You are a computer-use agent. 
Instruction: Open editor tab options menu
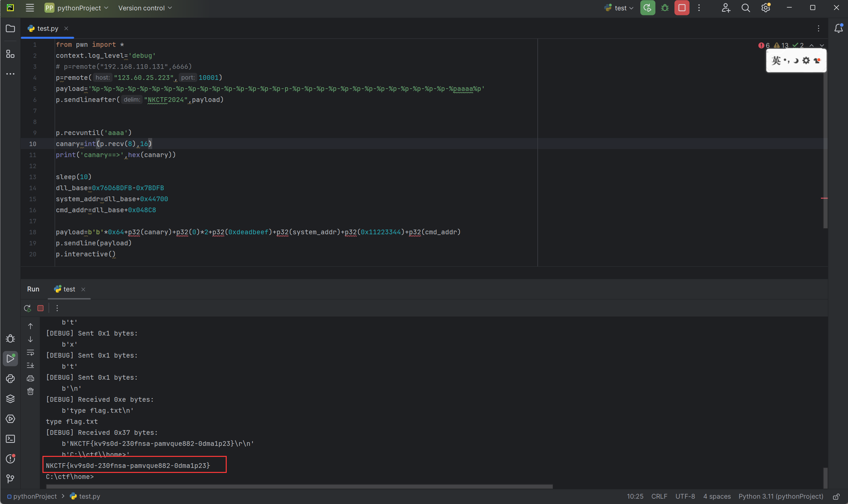[x=819, y=28]
